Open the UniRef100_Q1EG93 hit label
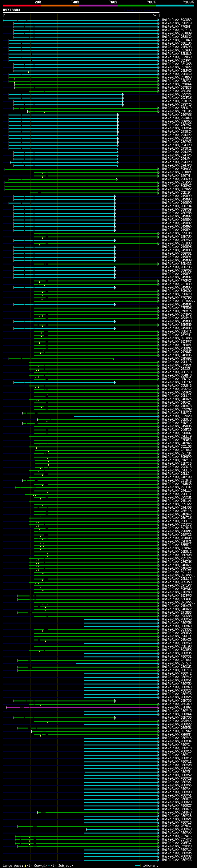 coord(177,47)
